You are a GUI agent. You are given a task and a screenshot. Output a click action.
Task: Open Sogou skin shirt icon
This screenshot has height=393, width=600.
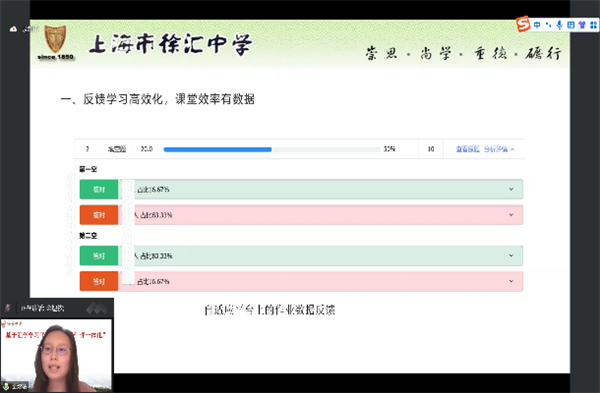click(582, 25)
